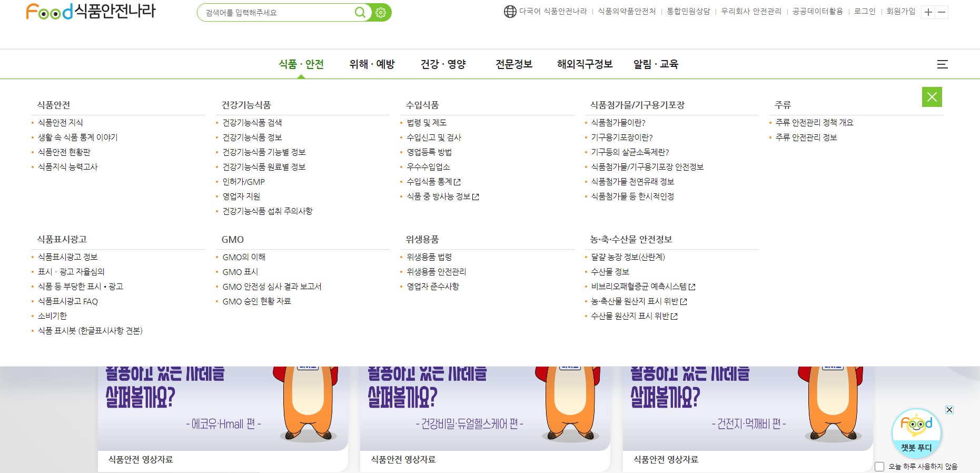Open 식품안전 지식 submenu item
Screen dimensions: 980x473
pyautogui.click(x=61, y=123)
